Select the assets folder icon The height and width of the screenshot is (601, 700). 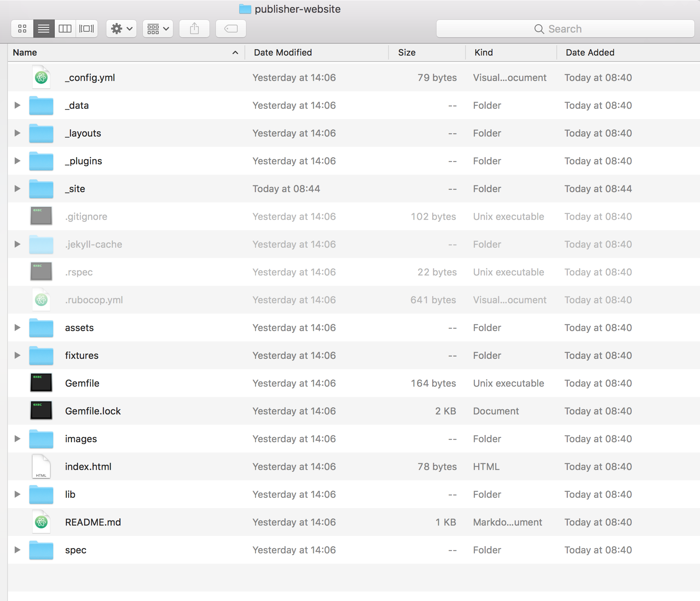tap(41, 328)
